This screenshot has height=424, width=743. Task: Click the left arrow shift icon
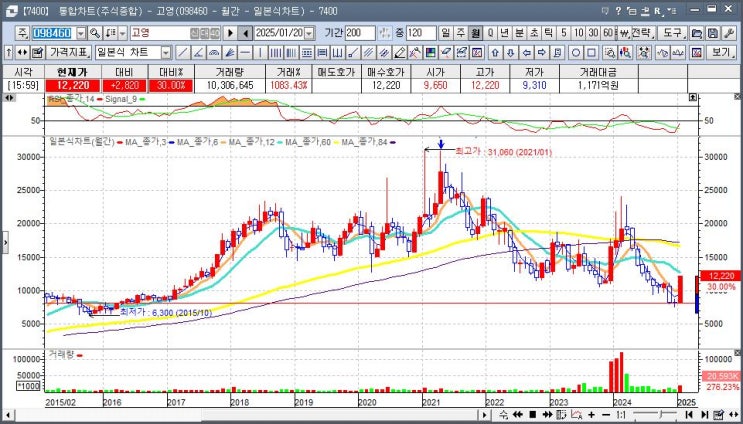pyautogui.click(x=526, y=53)
